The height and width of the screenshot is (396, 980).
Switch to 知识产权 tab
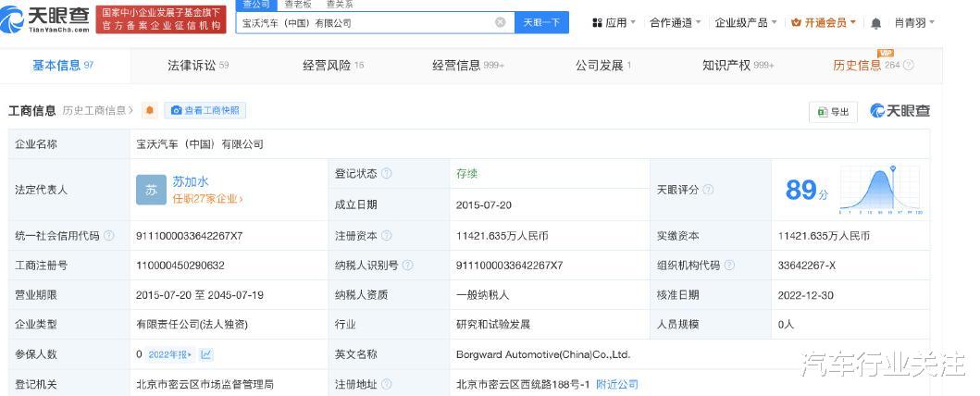click(738, 65)
